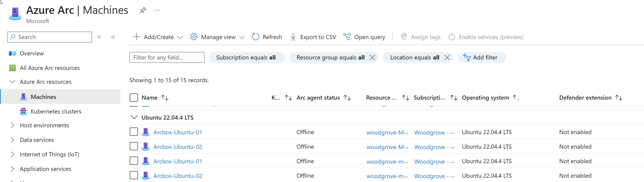Export the list to CSV
The image size is (644, 182).
[313, 37]
